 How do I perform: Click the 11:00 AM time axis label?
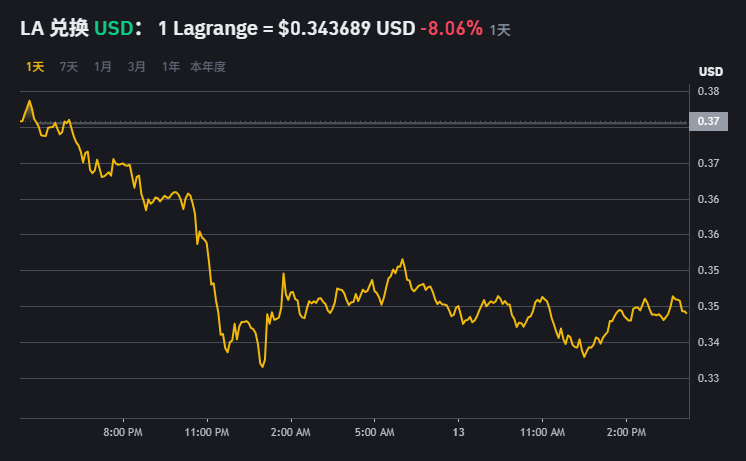[x=542, y=432]
